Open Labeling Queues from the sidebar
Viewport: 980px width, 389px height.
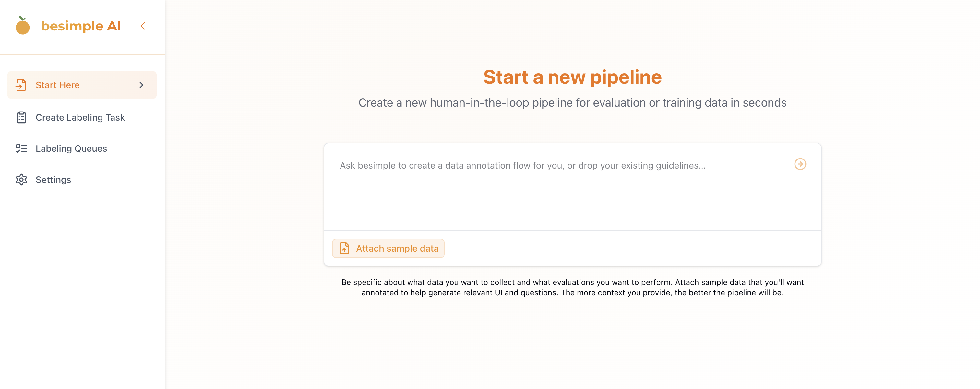click(71, 148)
